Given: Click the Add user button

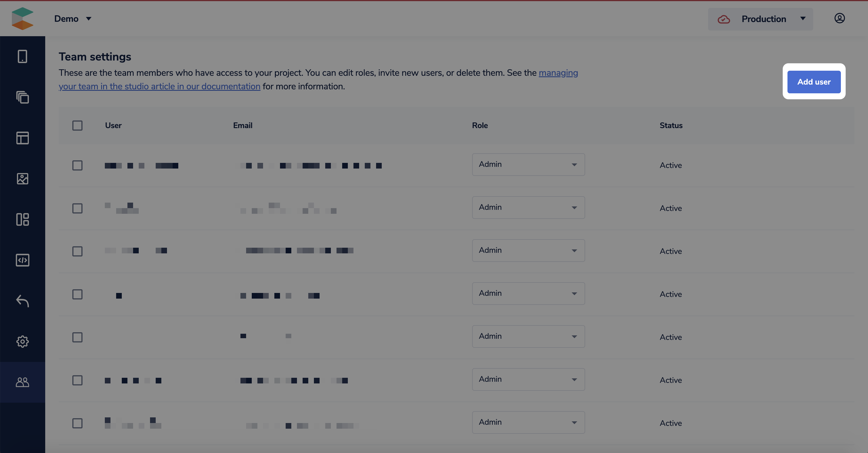Looking at the screenshot, I should click(x=814, y=82).
